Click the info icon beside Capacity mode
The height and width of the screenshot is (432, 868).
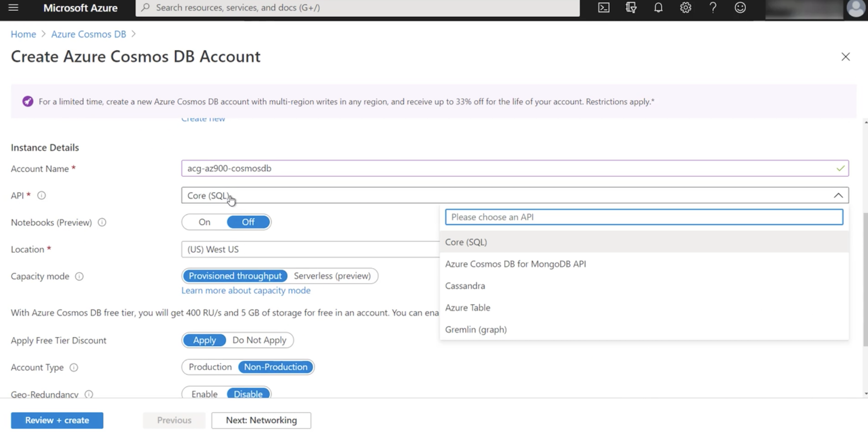pos(79,276)
